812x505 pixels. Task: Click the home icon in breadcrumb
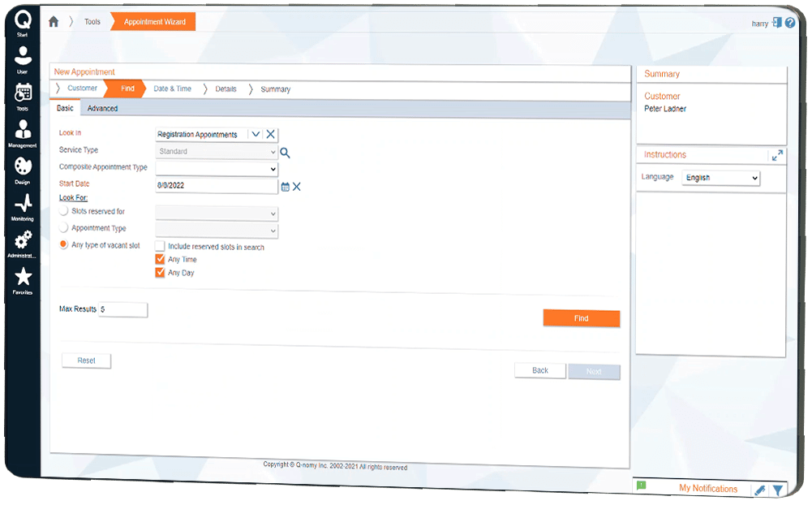tap(54, 22)
